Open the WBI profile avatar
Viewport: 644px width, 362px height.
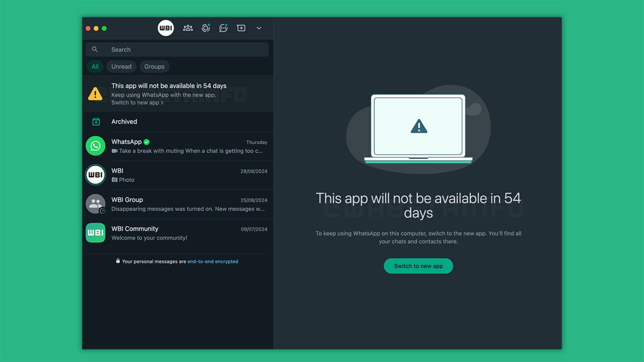(x=165, y=28)
